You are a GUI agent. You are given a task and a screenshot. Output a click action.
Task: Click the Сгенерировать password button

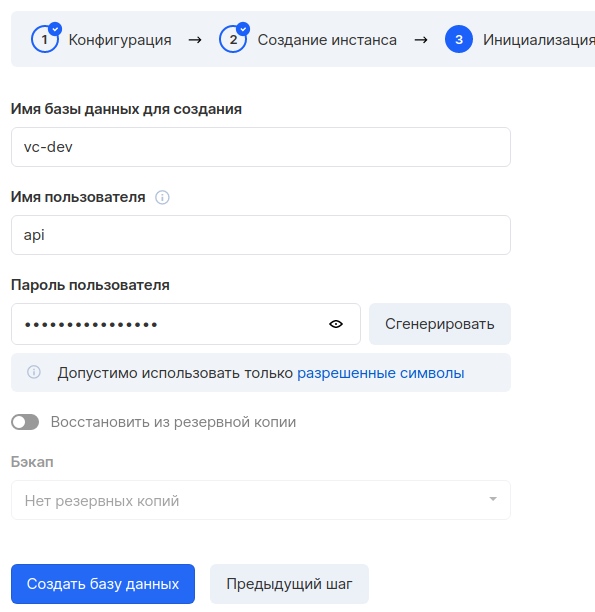coord(440,324)
